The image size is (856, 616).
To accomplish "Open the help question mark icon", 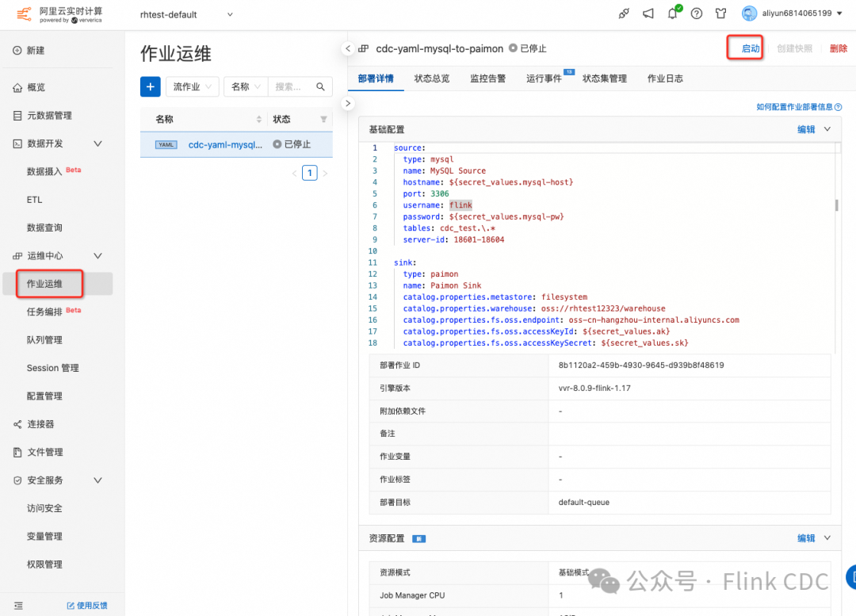I will coord(697,13).
